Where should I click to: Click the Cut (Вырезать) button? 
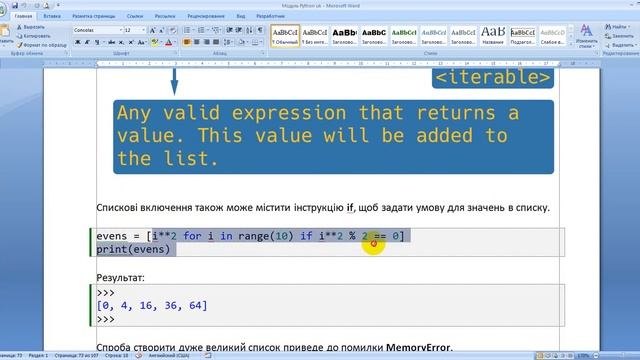click(31, 27)
